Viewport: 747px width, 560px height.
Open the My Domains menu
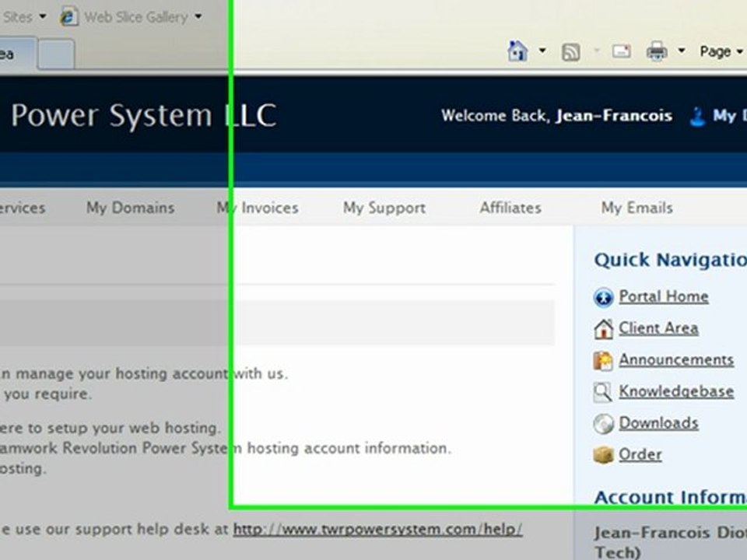pos(131,208)
